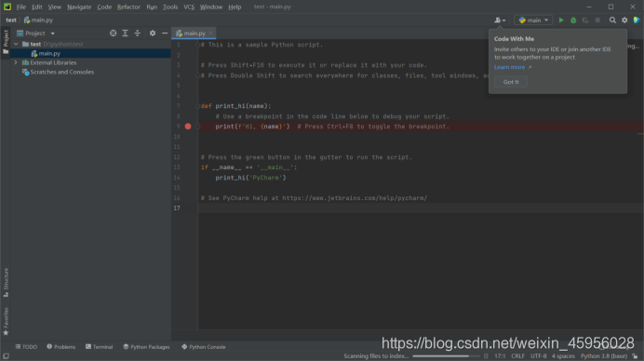
Task: Follow Learn more link in popup
Action: click(509, 67)
